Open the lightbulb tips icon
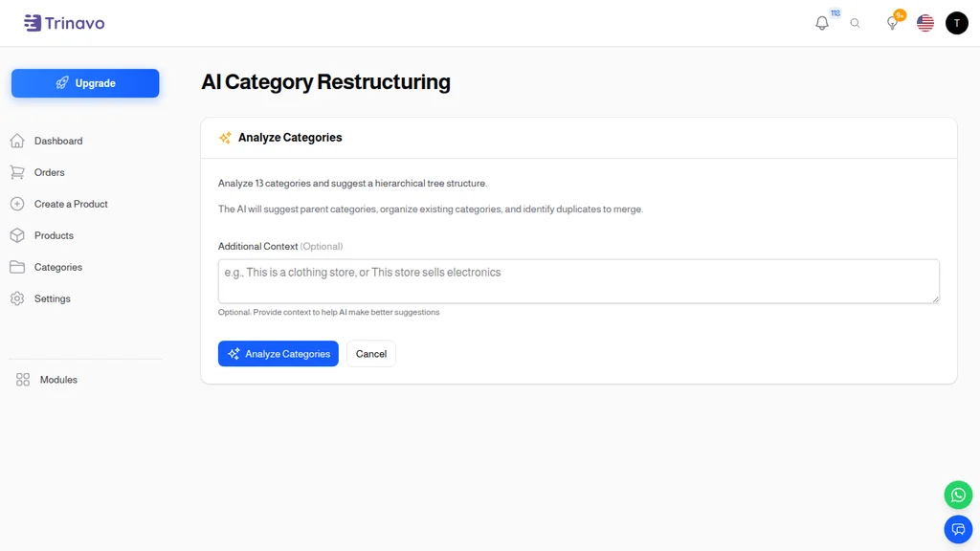The image size is (980, 551). click(893, 23)
